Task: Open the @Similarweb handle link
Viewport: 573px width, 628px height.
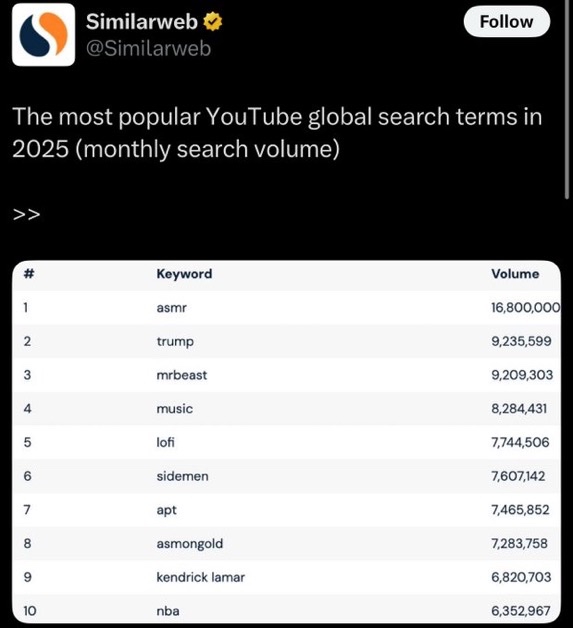Action: pyautogui.click(x=149, y=48)
